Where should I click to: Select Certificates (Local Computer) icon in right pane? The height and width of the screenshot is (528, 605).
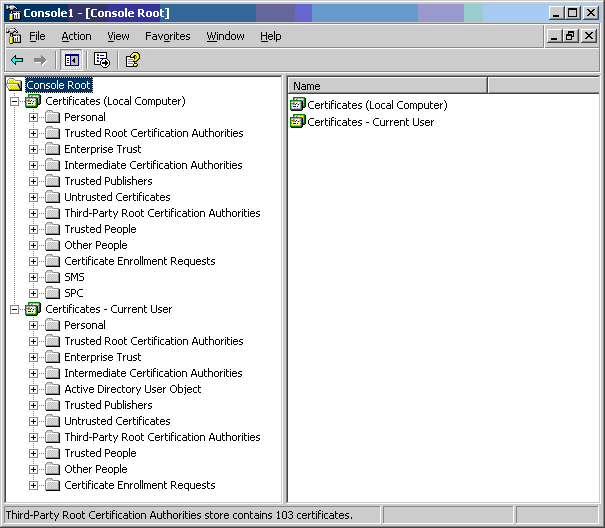[298, 105]
